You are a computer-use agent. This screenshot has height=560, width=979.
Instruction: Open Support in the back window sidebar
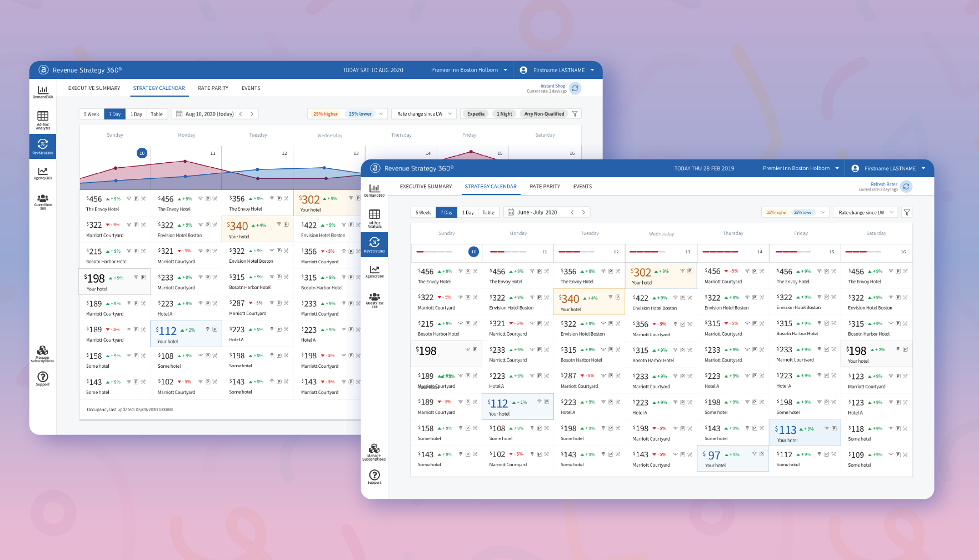click(x=43, y=379)
